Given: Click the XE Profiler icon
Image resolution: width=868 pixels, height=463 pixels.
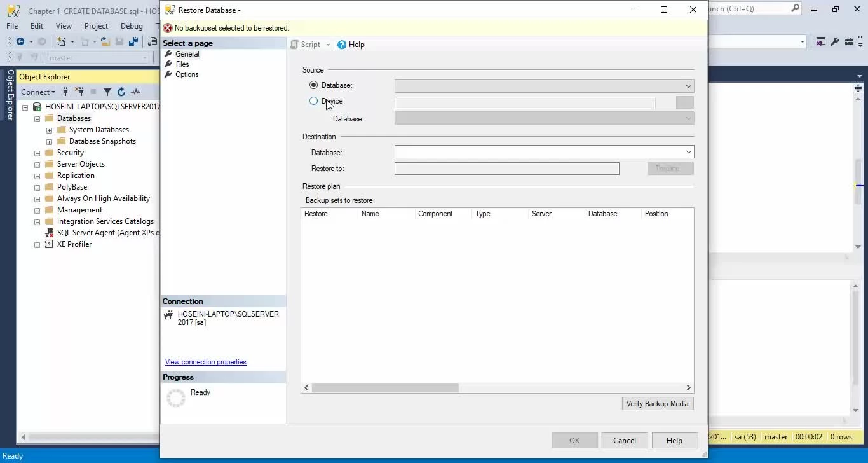Looking at the screenshot, I should click(x=49, y=244).
